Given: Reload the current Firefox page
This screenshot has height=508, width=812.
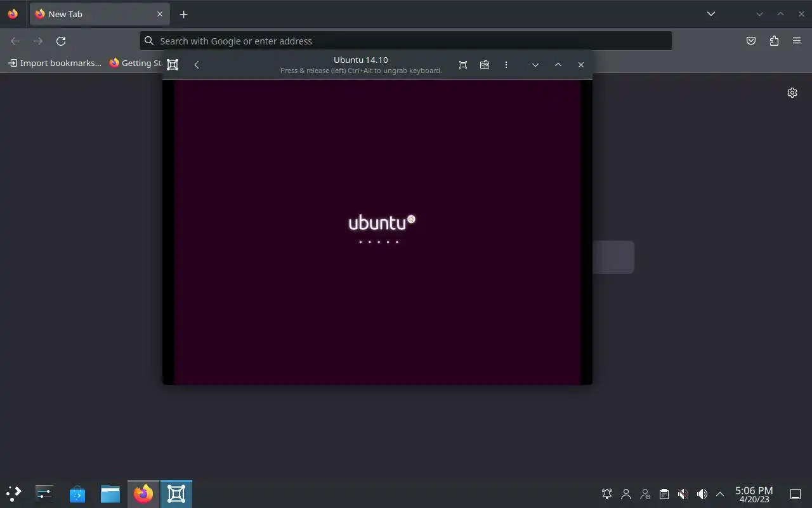Looking at the screenshot, I should [61, 41].
